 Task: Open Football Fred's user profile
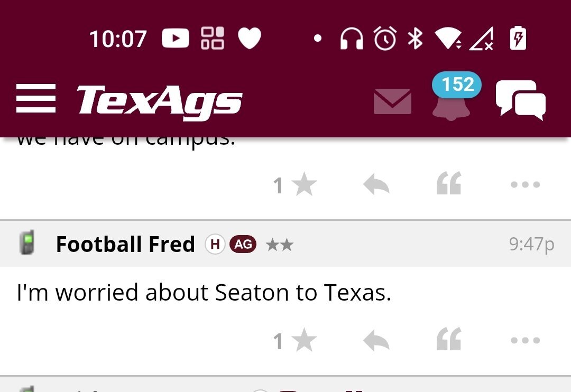(x=125, y=245)
